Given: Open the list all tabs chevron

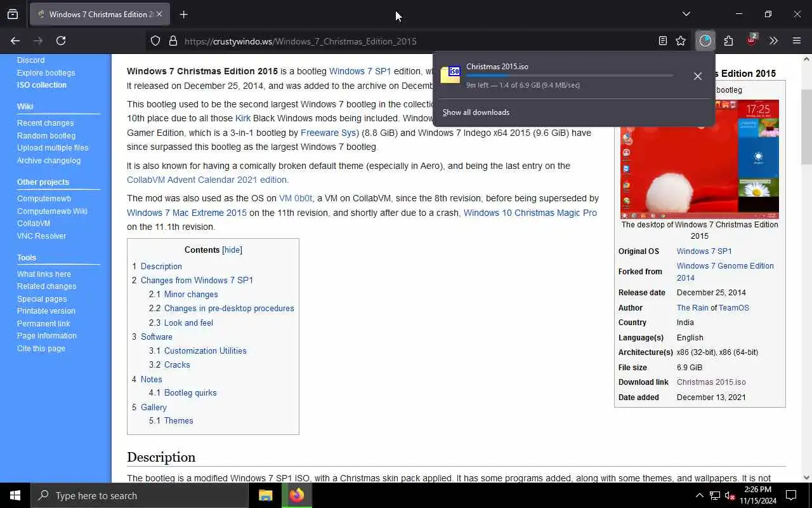Looking at the screenshot, I should [686, 14].
